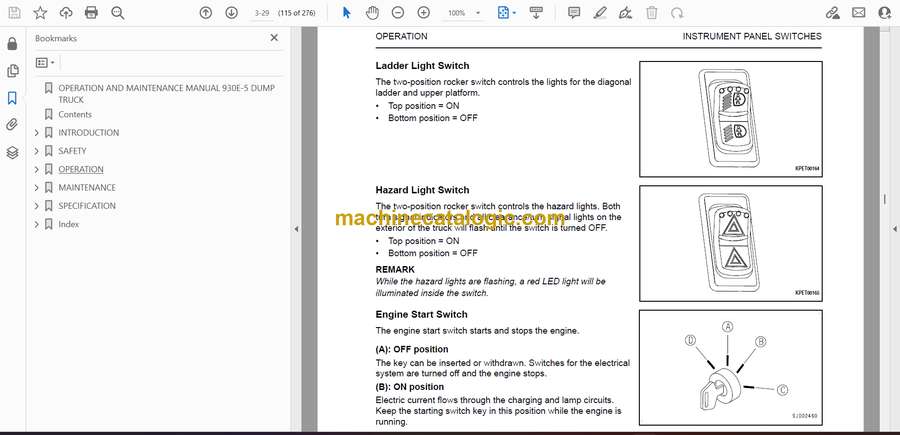Select the MAINTENANCE bookmark

pyautogui.click(x=87, y=188)
